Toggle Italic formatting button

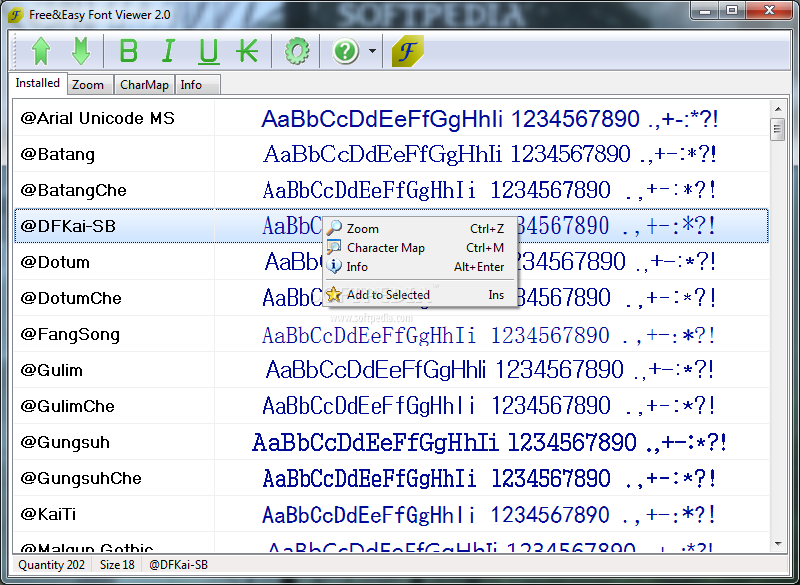click(x=168, y=51)
